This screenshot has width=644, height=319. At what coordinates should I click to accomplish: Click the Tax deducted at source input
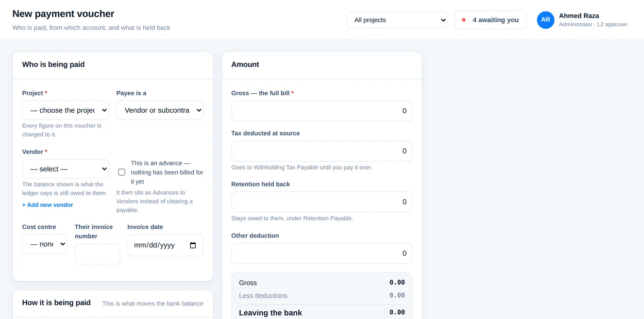pos(321,151)
